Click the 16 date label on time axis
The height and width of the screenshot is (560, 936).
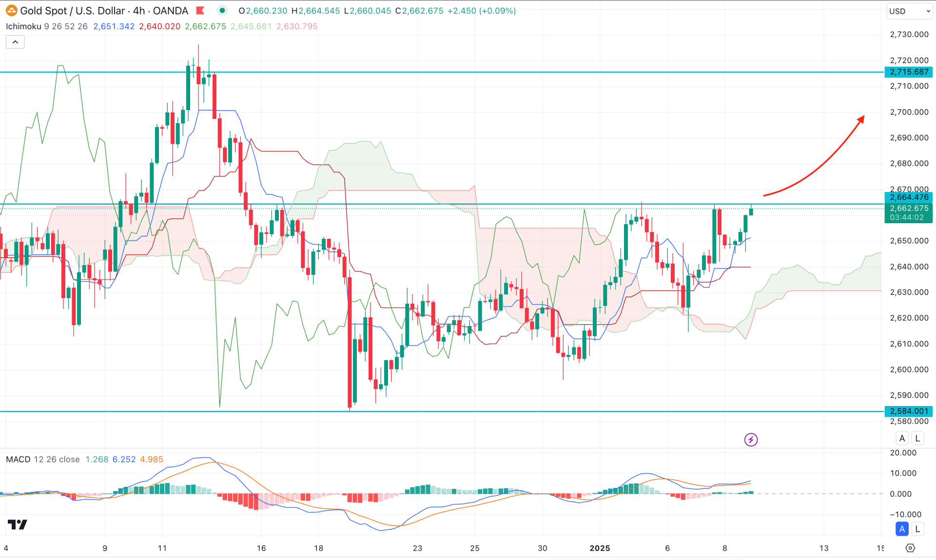(261, 548)
